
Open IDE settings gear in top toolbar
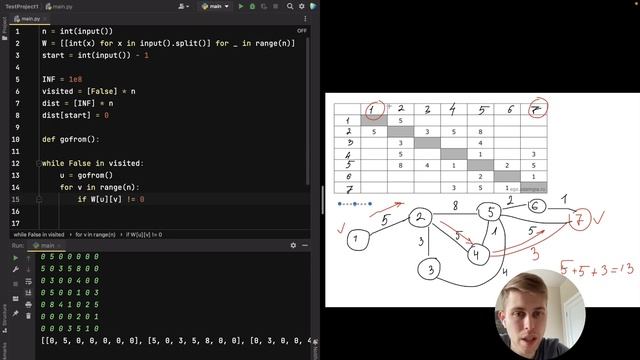[x=302, y=7]
